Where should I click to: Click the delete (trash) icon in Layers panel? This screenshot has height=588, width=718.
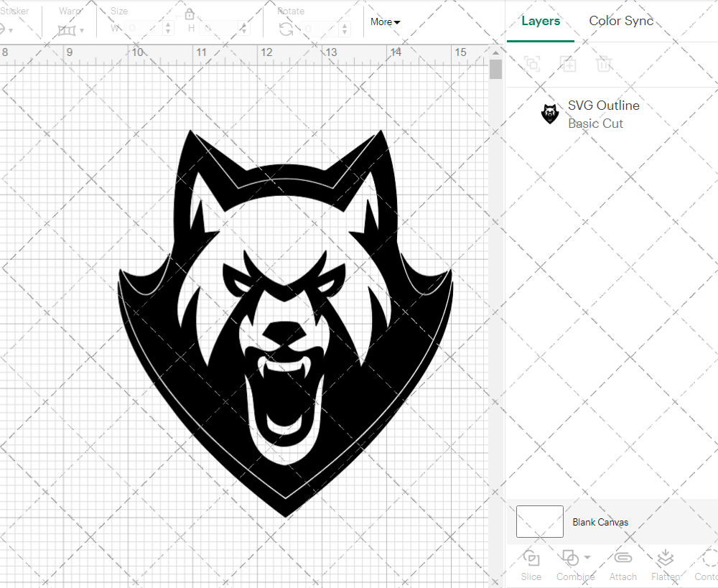click(x=604, y=64)
